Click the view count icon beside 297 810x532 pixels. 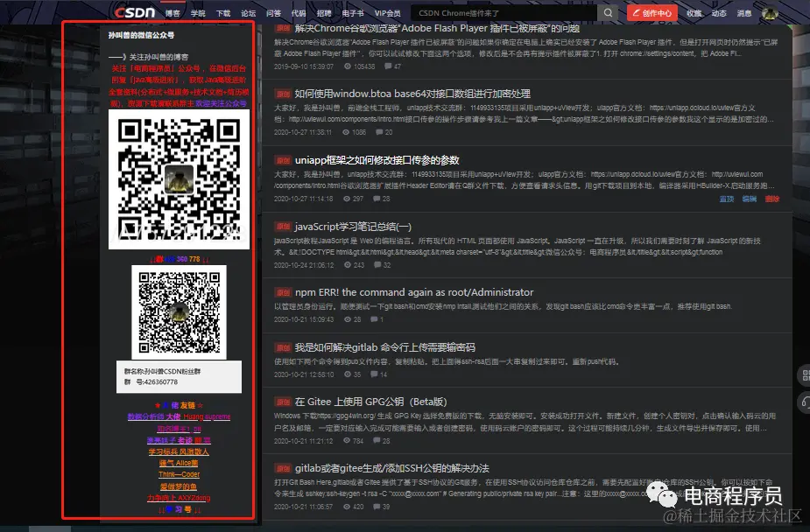tap(347, 199)
